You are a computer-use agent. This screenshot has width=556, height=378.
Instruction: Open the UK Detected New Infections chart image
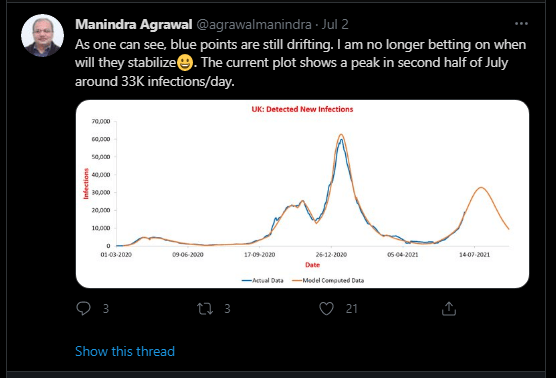tap(302, 194)
